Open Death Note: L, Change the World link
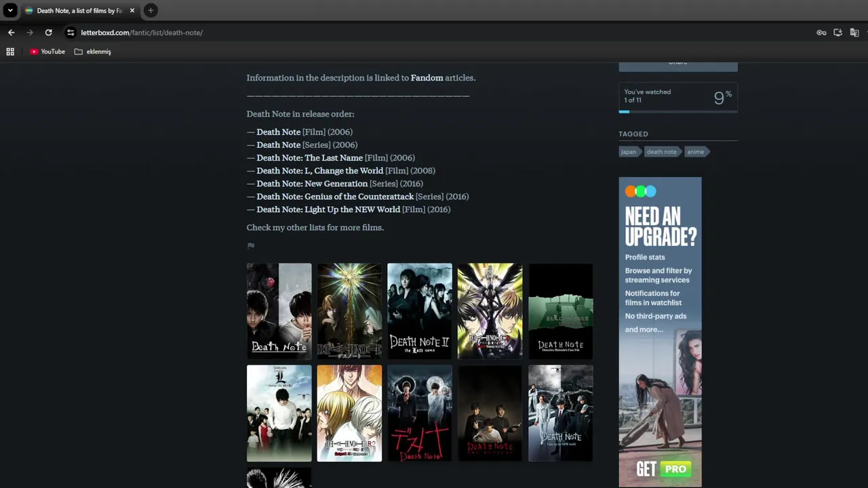 [x=319, y=171]
